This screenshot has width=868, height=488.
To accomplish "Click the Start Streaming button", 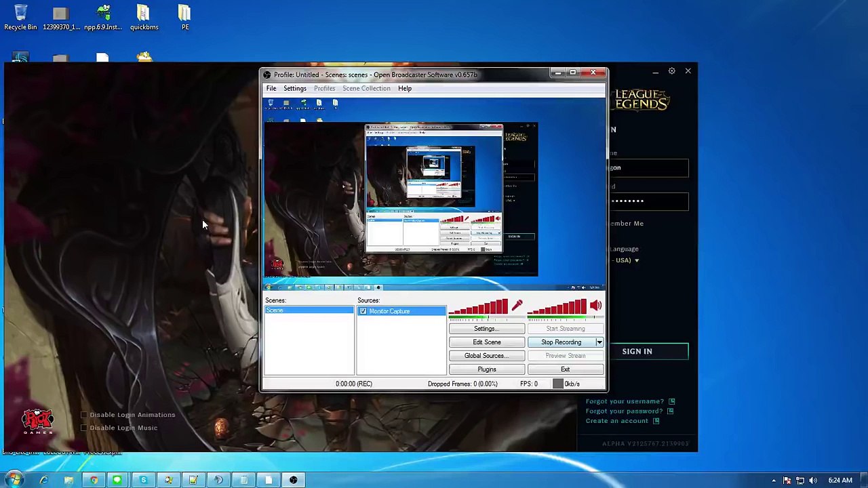I will point(566,329).
